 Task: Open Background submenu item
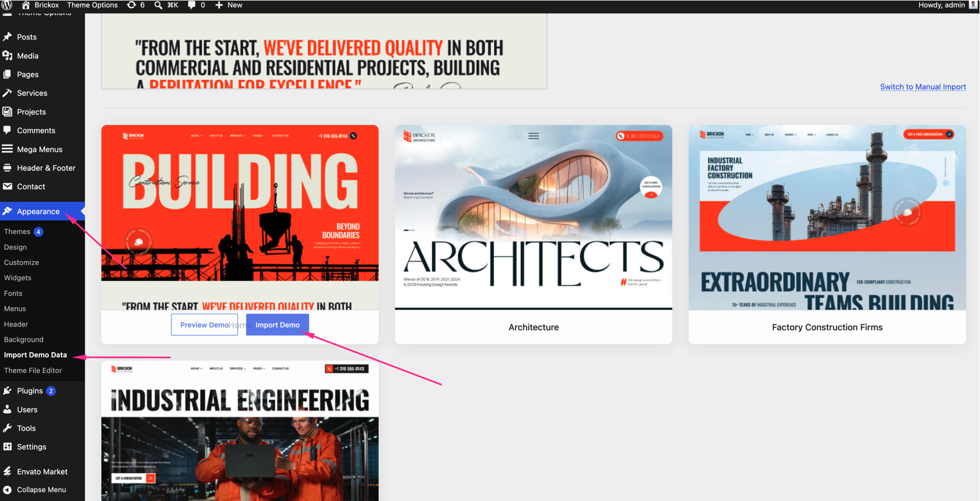24,339
